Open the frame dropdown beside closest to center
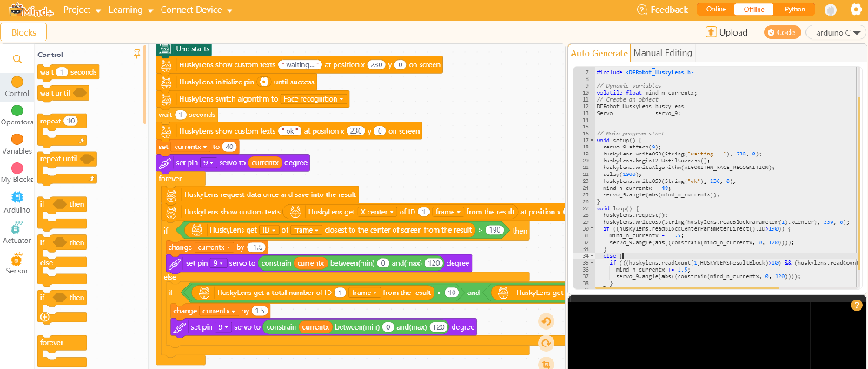This screenshot has height=369, width=868. pyautogui.click(x=306, y=230)
